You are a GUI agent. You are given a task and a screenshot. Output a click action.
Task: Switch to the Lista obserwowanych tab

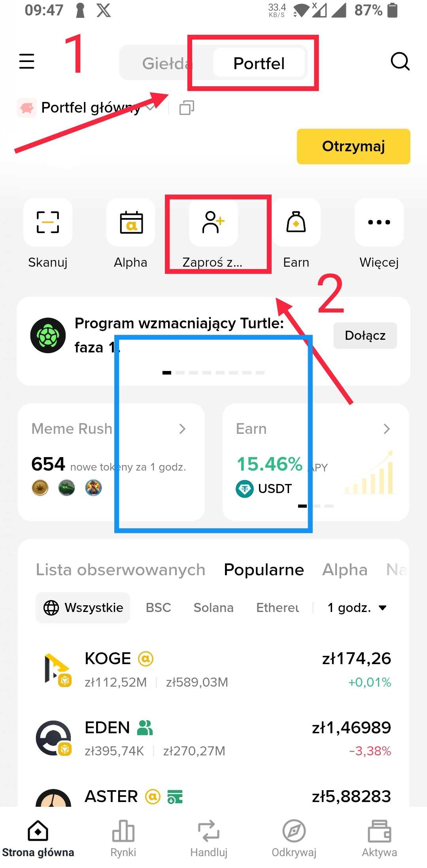pos(121,569)
